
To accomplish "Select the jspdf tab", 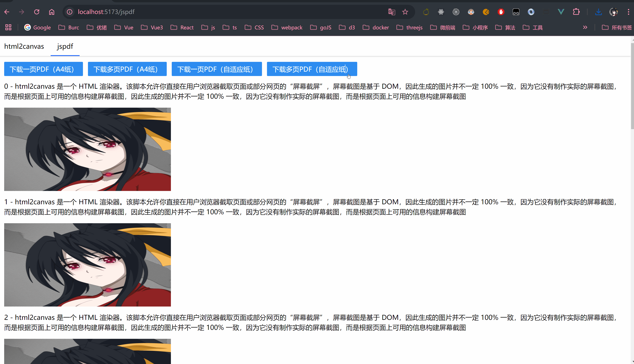I will pyautogui.click(x=65, y=46).
